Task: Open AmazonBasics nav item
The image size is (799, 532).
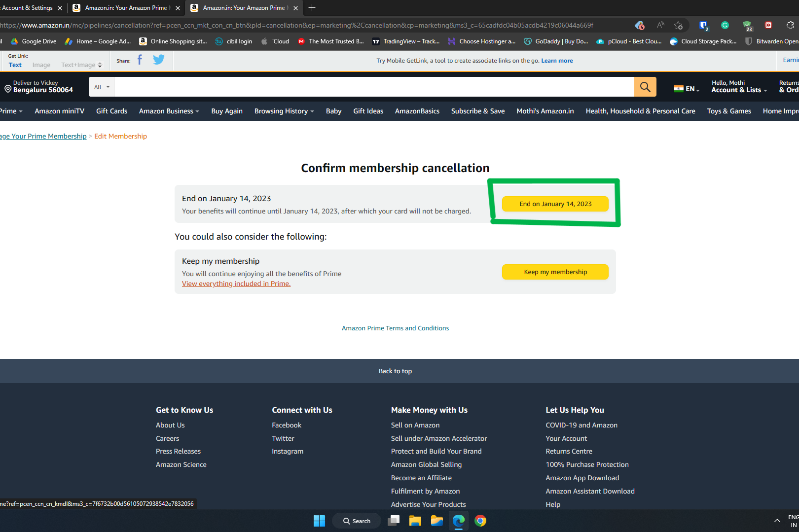Action: coord(417,111)
